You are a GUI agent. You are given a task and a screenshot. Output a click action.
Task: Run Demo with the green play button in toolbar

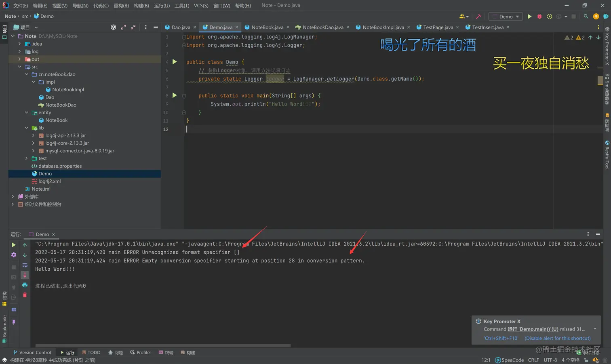click(529, 17)
